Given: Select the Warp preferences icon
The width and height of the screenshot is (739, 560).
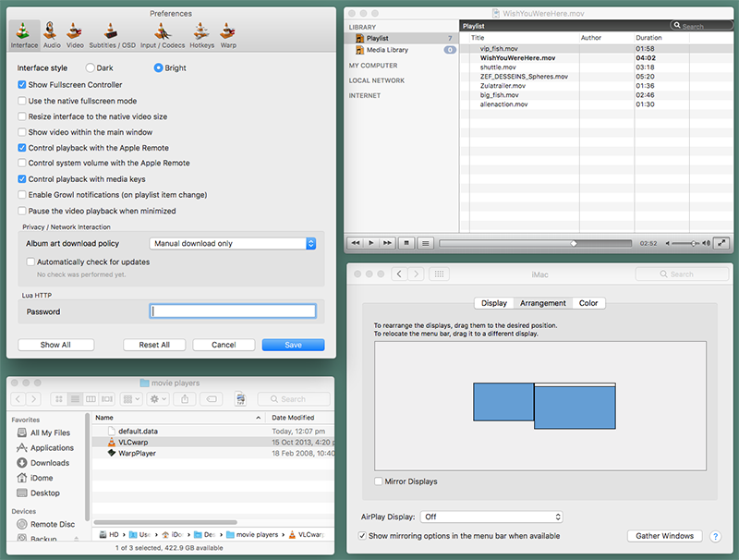Looking at the screenshot, I should pos(228,35).
